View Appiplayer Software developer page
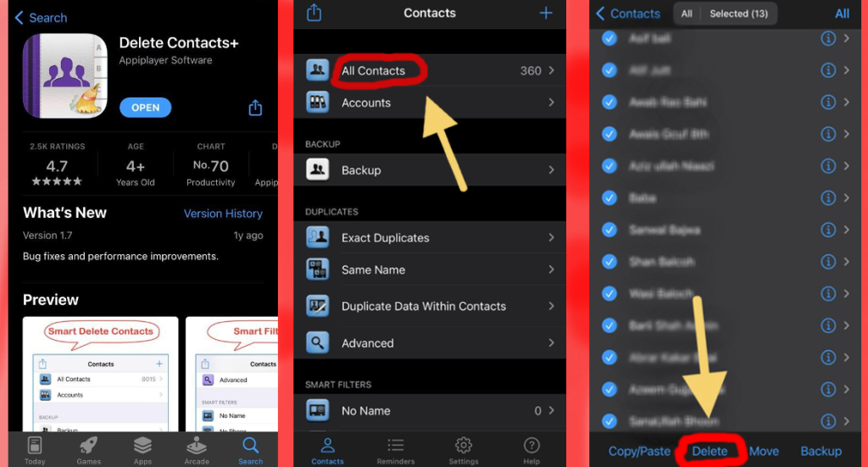 point(165,60)
